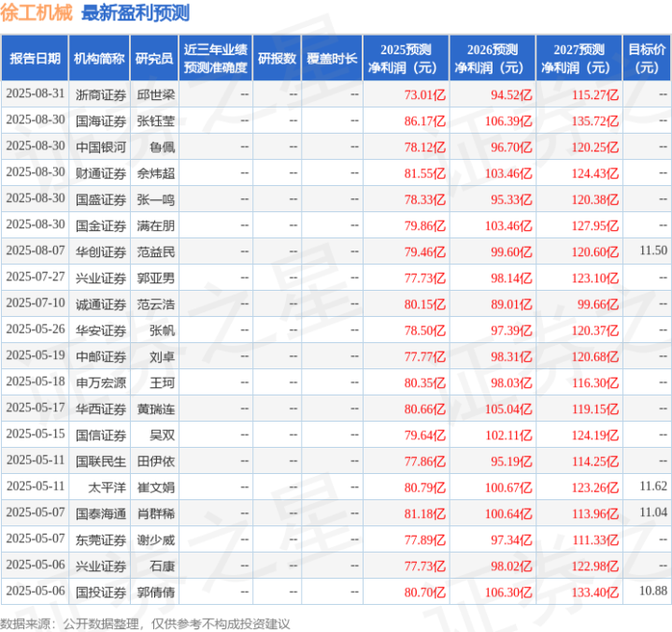Select the 财通证券 cell
The image size is (672, 632).
[101, 173]
